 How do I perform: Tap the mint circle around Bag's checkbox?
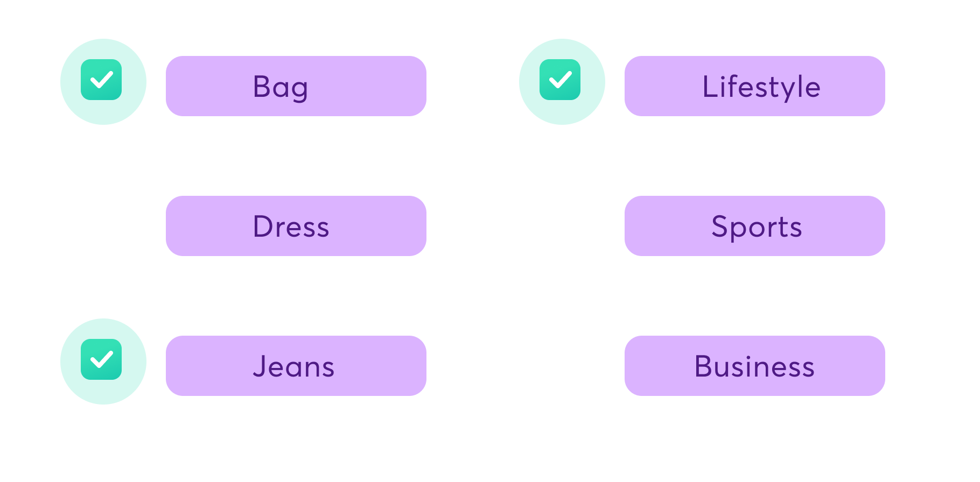[103, 82]
